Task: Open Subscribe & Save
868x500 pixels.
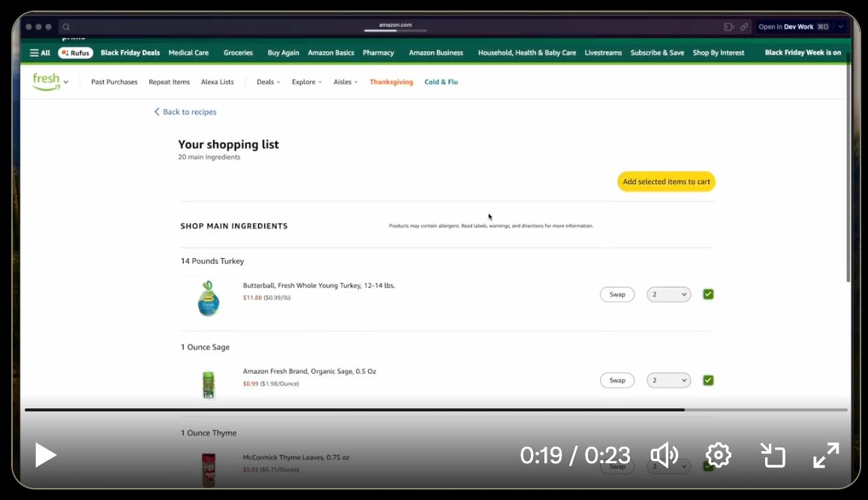Action: point(657,53)
